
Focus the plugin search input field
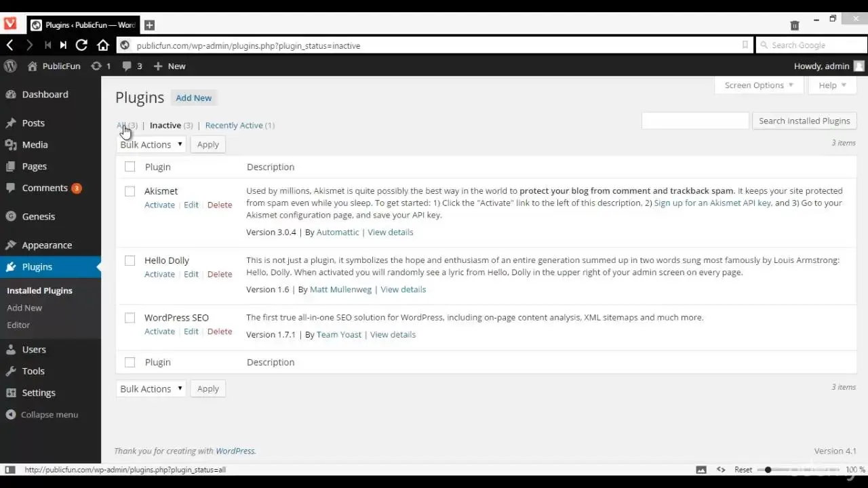point(695,121)
